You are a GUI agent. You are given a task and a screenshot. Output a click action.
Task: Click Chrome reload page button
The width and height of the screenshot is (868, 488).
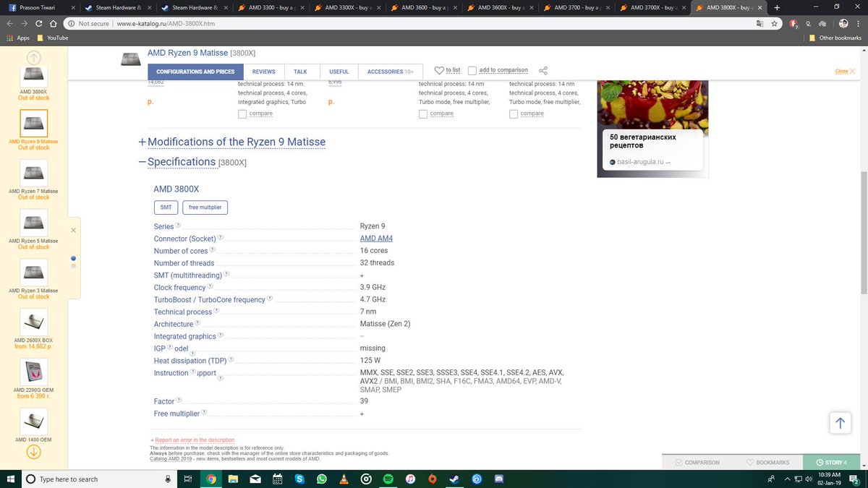pos(38,23)
